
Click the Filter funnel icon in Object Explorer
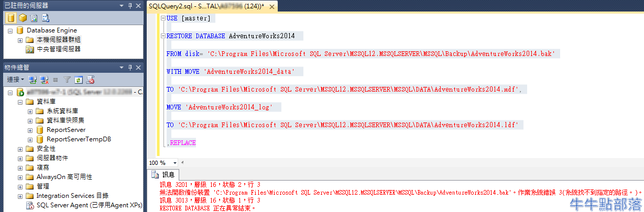tap(67, 80)
